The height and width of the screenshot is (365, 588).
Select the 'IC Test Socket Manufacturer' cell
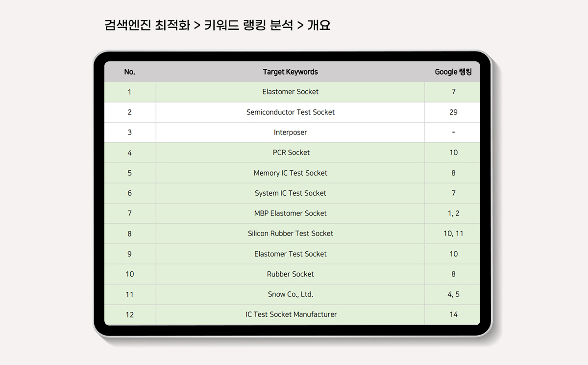pos(290,314)
